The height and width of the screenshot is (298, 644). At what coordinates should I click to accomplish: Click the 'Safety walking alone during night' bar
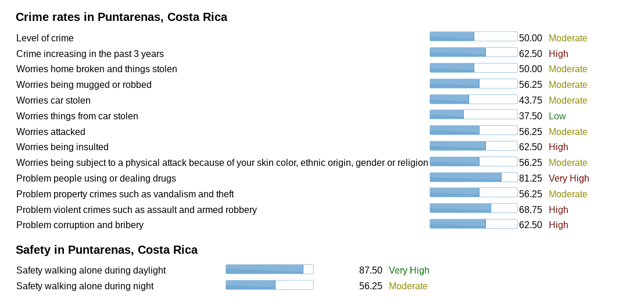point(269,285)
